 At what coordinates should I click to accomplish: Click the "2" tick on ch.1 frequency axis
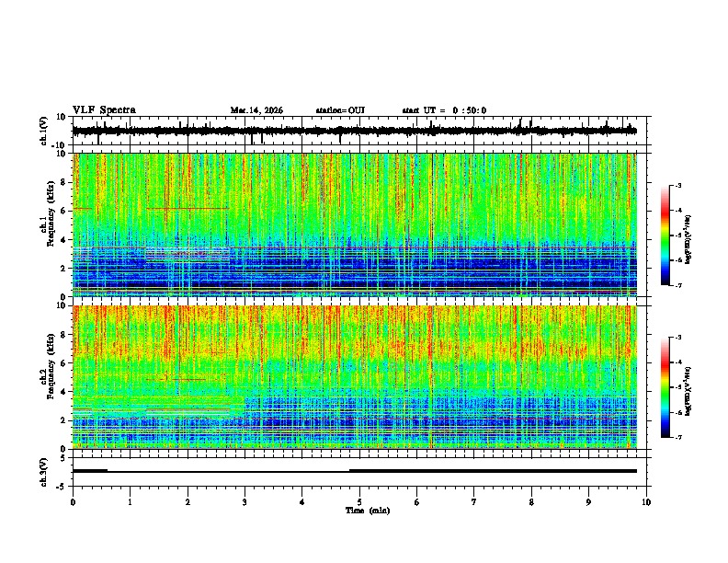64,268
